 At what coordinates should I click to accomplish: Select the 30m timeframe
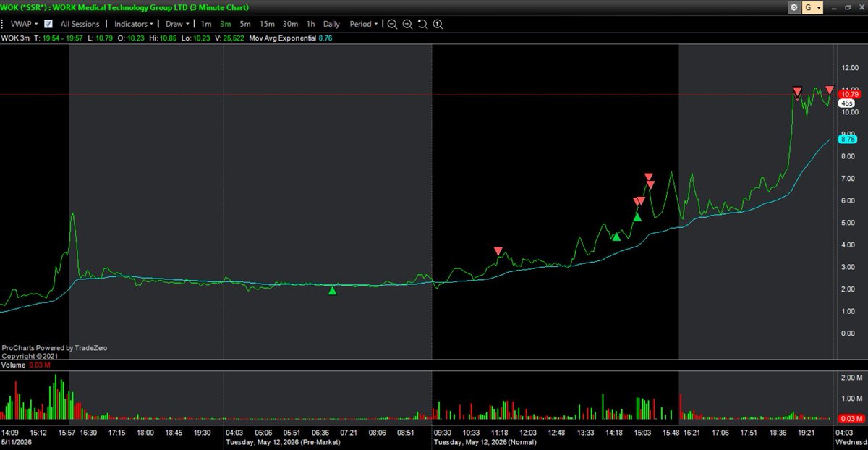point(291,24)
